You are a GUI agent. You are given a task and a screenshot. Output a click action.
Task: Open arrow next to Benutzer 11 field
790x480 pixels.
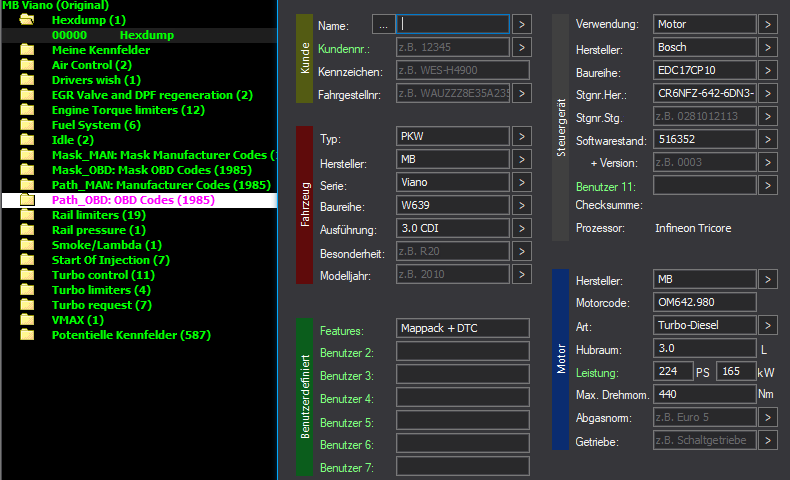[768, 185]
